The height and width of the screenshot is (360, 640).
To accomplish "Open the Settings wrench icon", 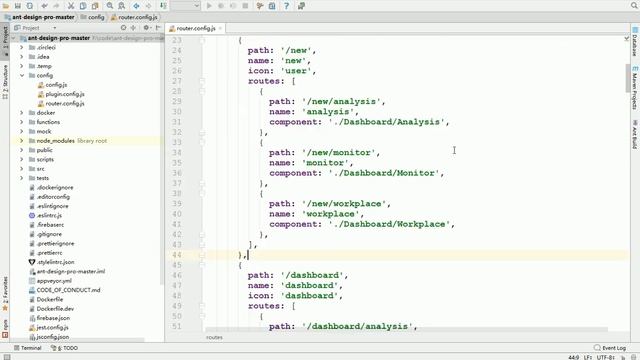I will (x=260, y=6).
